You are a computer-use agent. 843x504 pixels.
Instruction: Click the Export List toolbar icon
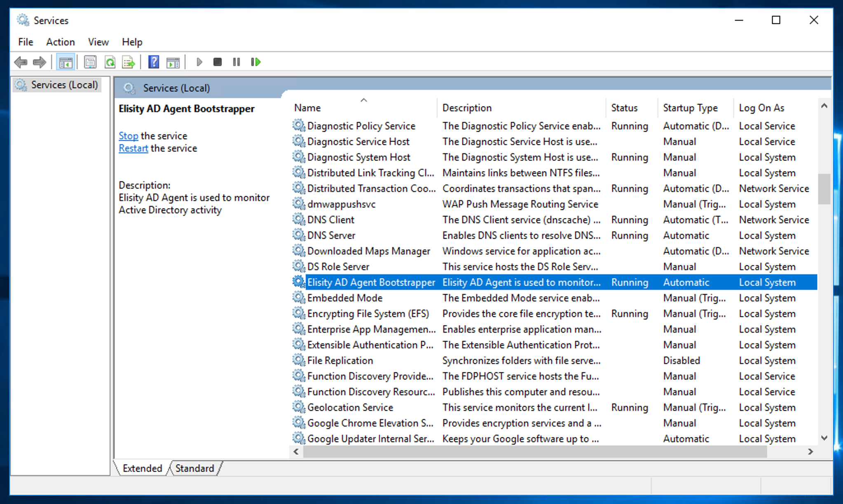pyautogui.click(x=129, y=62)
